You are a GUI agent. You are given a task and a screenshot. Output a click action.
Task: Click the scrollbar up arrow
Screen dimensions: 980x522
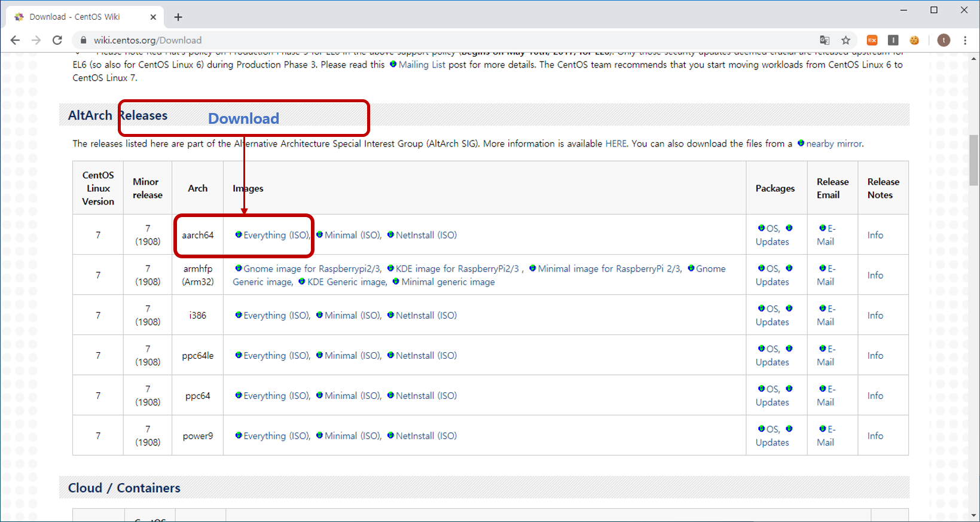[974, 59]
